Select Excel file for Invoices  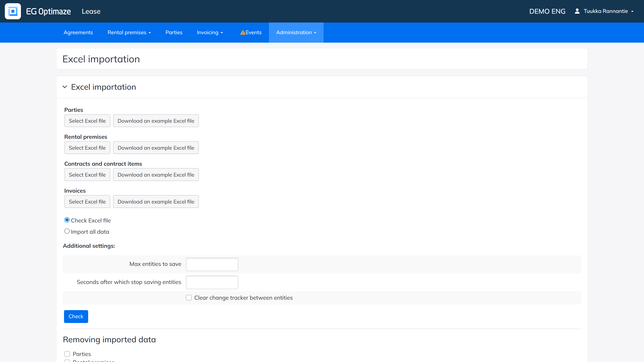click(87, 202)
